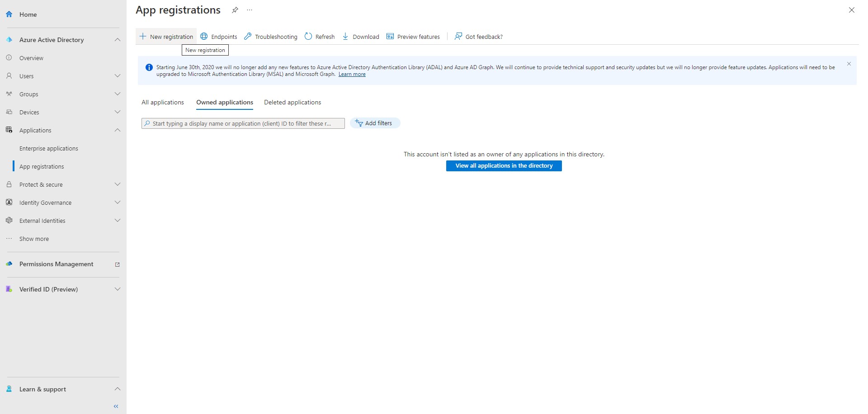
Task: Start a New registration
Action: tap(166, 36)
